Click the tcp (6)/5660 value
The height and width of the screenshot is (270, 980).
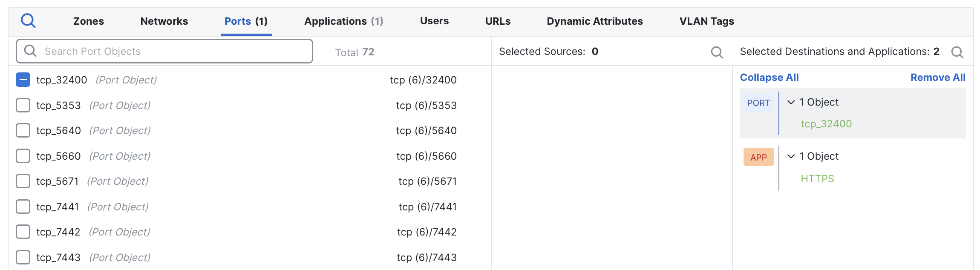pyautogui.click(x=426, y=156)
